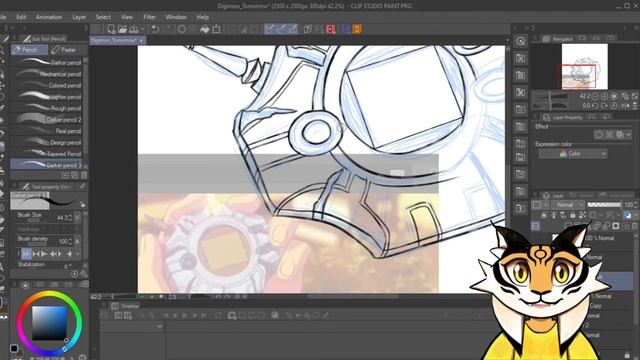Click the New file toolbar icon

pos(111,29)
